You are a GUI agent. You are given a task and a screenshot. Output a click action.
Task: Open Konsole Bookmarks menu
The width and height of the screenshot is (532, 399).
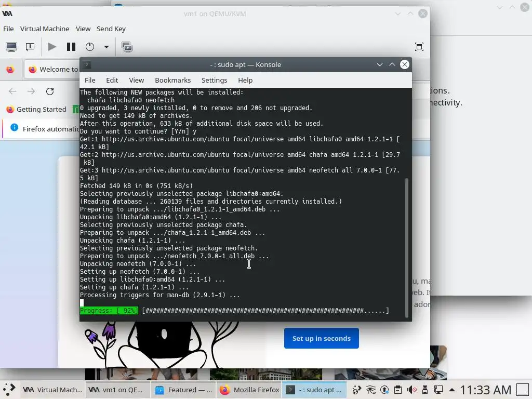click(172, 81)
